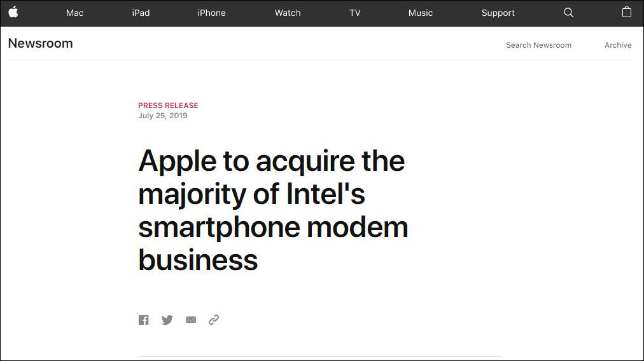
Task: Open the Watch navigation item
Action: (288, 13)
